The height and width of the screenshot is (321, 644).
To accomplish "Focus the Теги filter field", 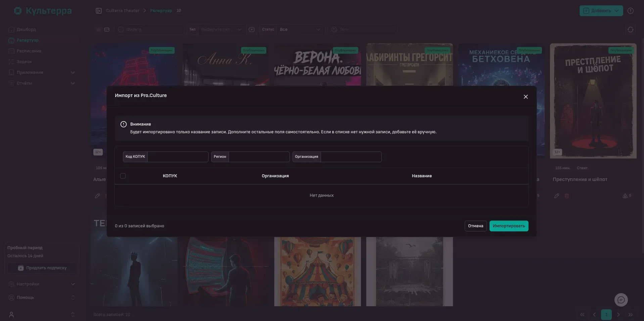I will tap(363, 30).
